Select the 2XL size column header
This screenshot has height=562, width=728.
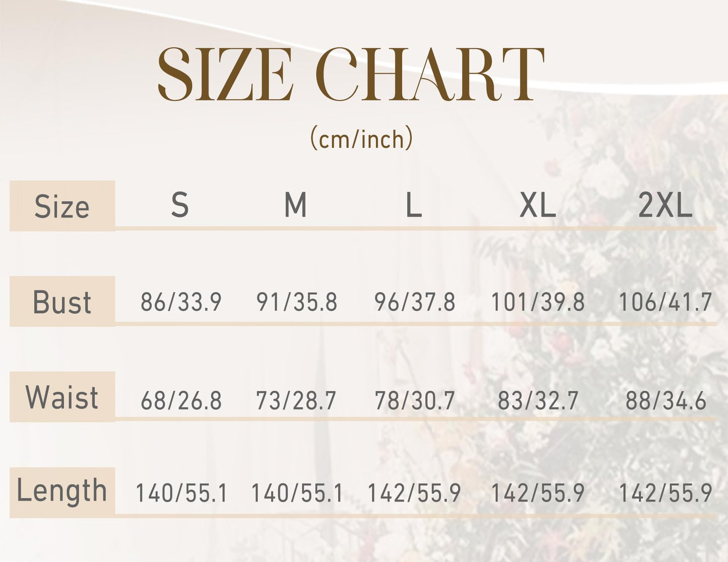[665, 205]
